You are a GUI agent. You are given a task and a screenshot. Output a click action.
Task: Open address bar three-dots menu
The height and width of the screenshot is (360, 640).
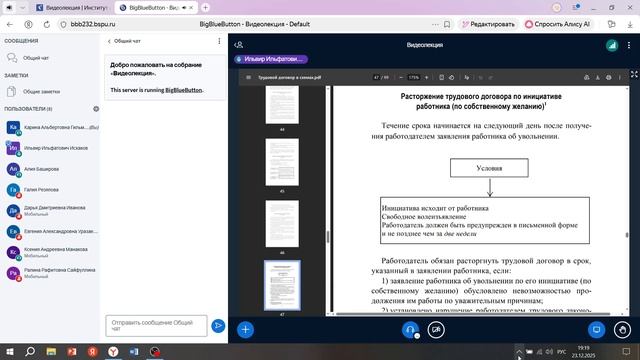click(x=435, y=24)
